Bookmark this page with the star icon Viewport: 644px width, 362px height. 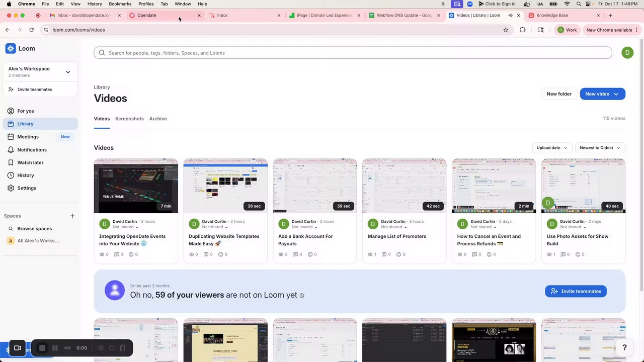[506, 30]
